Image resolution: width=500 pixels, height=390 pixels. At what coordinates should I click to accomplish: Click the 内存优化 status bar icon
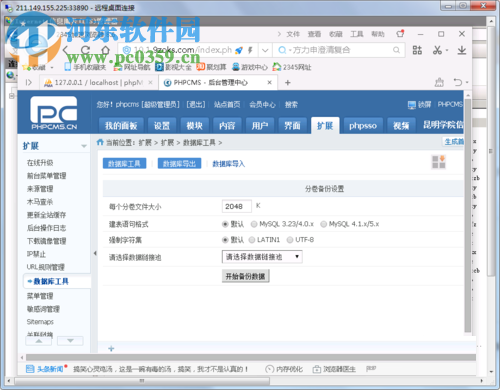(x=269, y=369)
